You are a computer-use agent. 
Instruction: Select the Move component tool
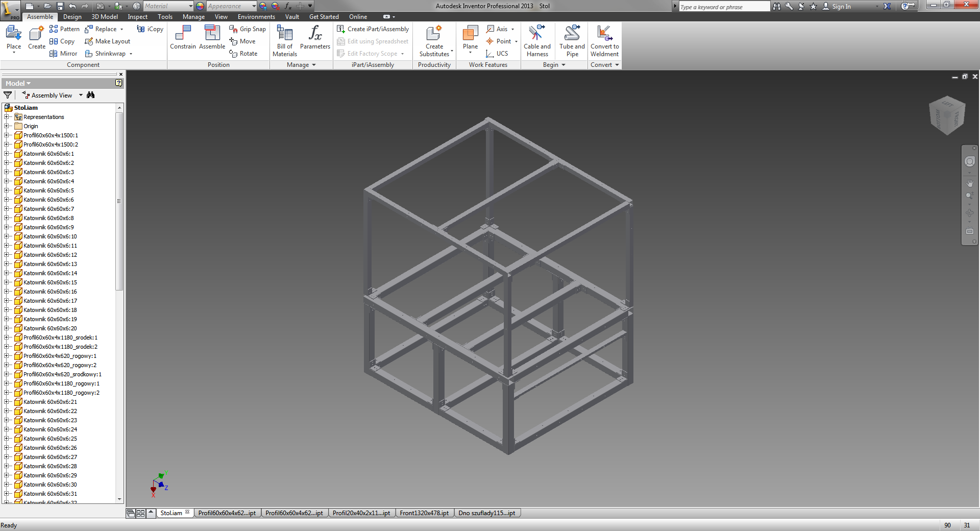tap(242, 41)
